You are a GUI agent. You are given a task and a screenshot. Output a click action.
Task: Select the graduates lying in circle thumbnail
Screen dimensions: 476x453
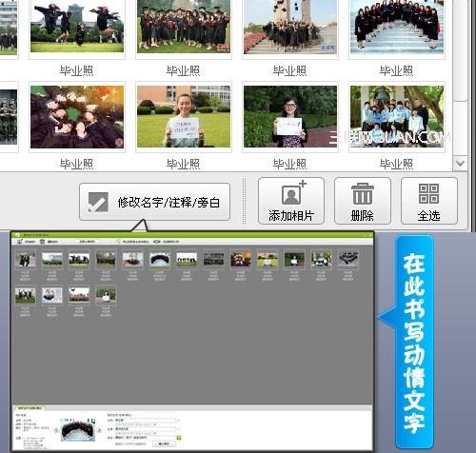click(77, 117)
